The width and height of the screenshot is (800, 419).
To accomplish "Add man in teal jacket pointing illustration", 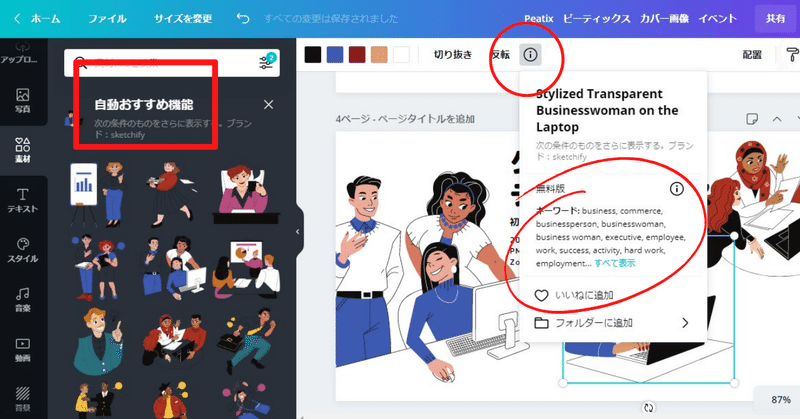I will tap(98, 341).
